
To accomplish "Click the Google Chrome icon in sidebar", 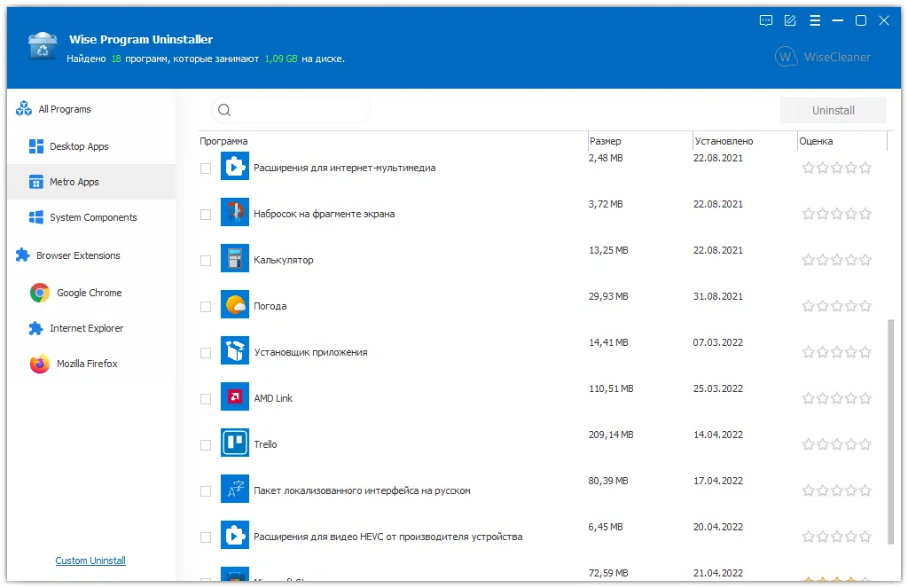I will click(39, 293).
